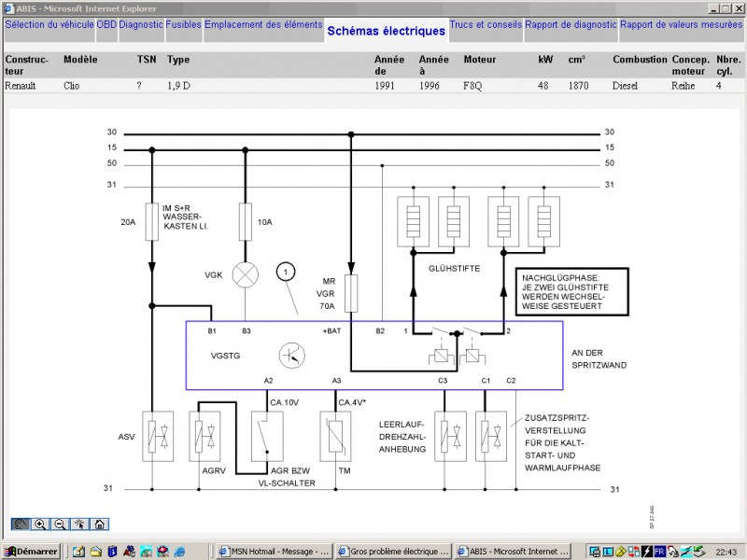The image size is (747, 560).
Task: Click the lightning bolt tray icon
Action: (647, 552)
